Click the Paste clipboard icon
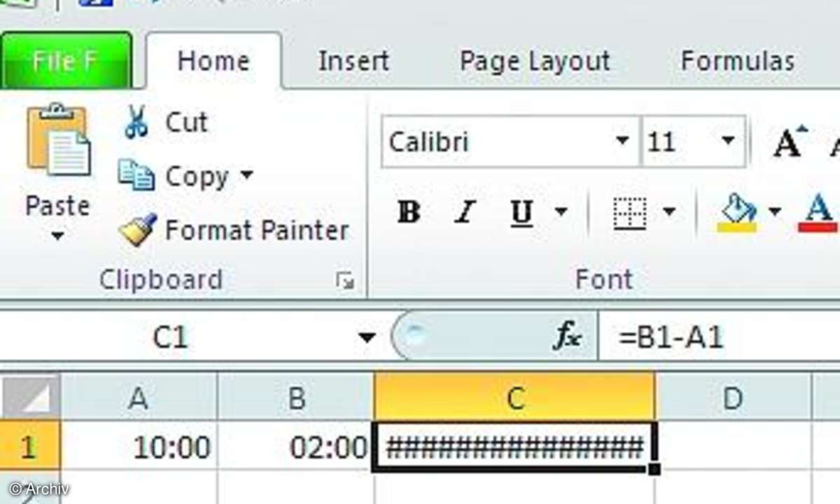This screenshot has height=504, width=840. [x=57, y=140]
